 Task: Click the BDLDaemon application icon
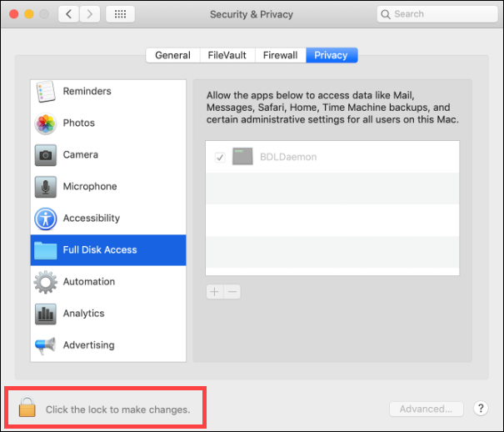tap(242, 156)
